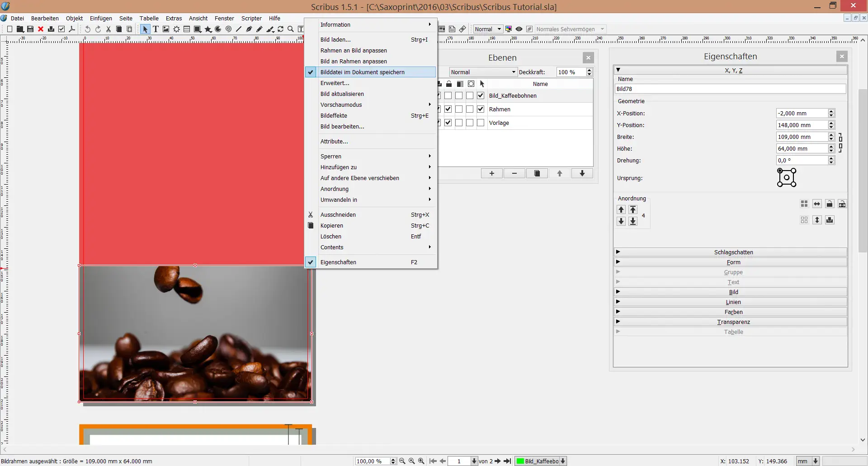Choose Bild bearbeiten in the context menu
Viewport: 868px width, 466px height.
click(342, 127)
